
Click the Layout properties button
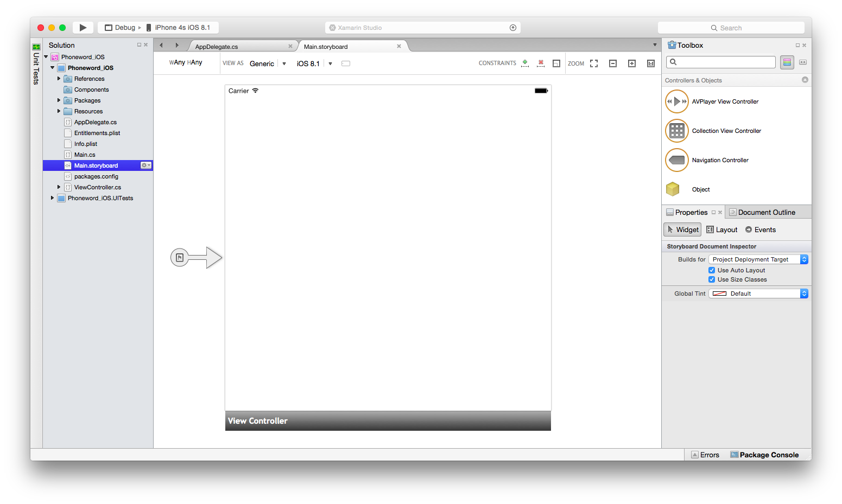point(722,229)
